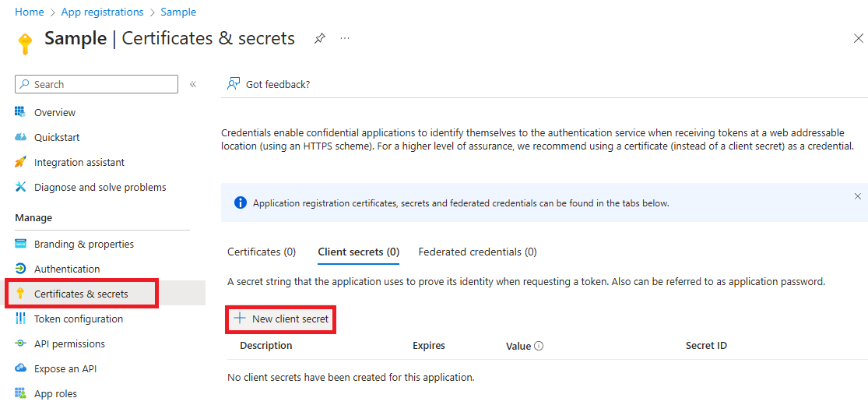
Task: Open Overview from the sidebar
Action: tap(54, 112)
